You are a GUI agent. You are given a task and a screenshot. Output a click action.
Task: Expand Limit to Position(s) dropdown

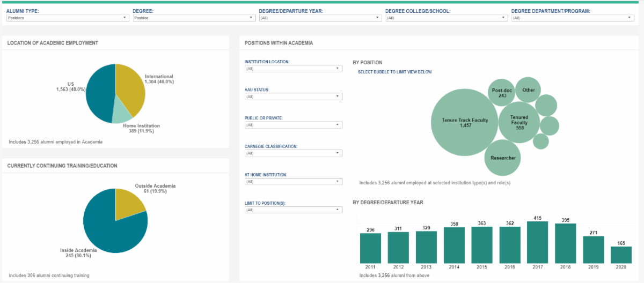[x=293, y=210]
